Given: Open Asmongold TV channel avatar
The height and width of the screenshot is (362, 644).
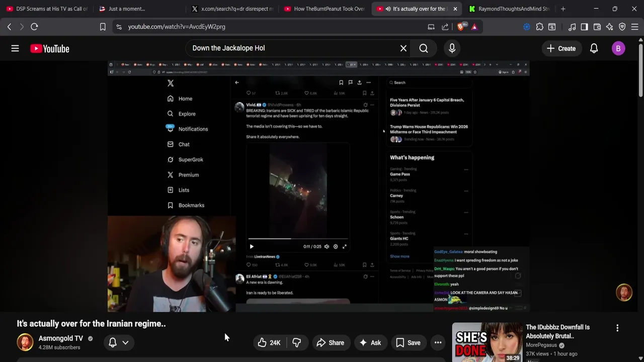Looking at the screenshot, I should [x=25, y=342].
